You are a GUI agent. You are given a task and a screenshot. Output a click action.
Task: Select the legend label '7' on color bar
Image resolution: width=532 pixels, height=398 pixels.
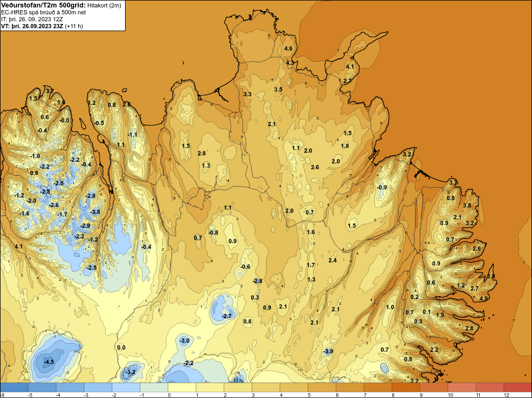[365, 395]
